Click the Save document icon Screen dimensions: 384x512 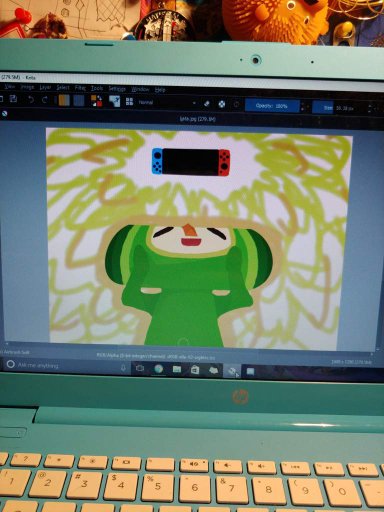13,99
